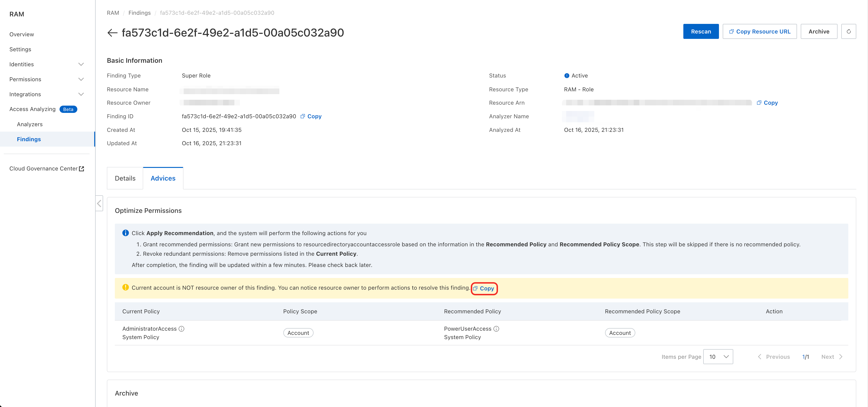This screenshot has height=407, width=868.
Task: Click the Copy Resource URL button
Action: (x=759, y=31)
